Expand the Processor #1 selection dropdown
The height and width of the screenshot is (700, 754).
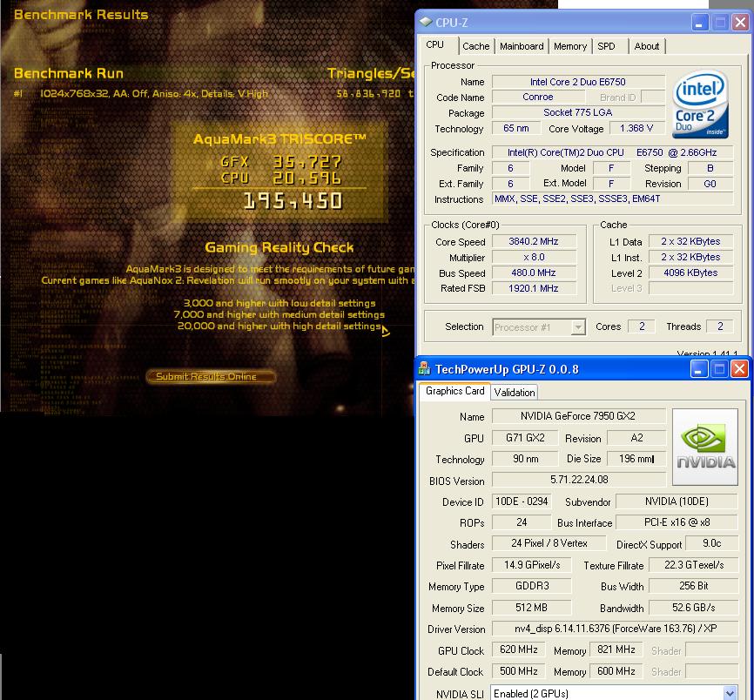tap(578, 327)
